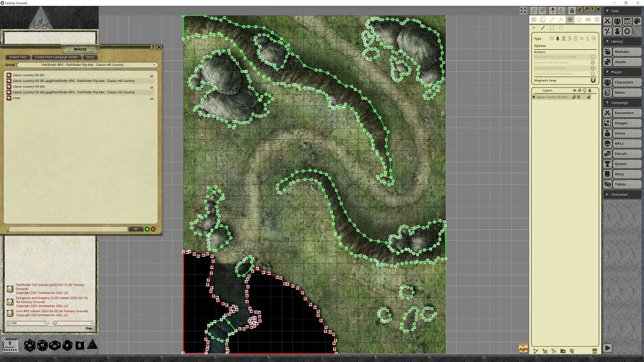The image size is (644, 362).
Task: Click the Images window search field
Action: 68,229
